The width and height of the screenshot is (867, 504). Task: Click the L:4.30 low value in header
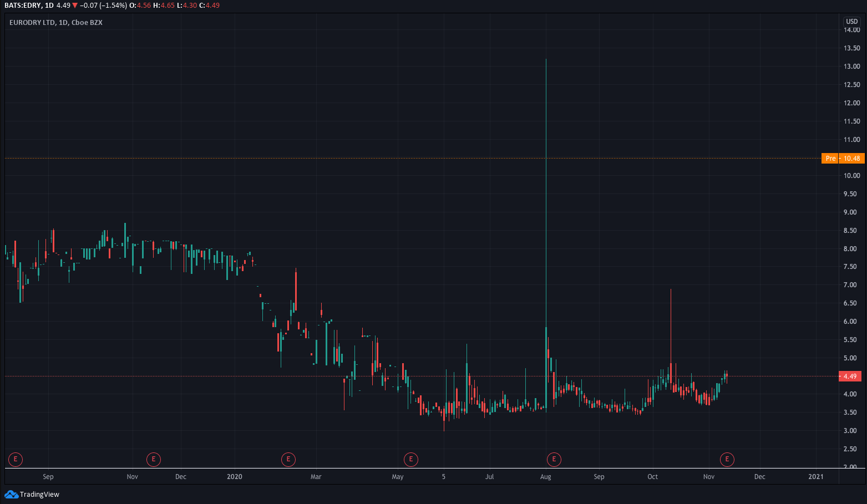tap(187, 6)
